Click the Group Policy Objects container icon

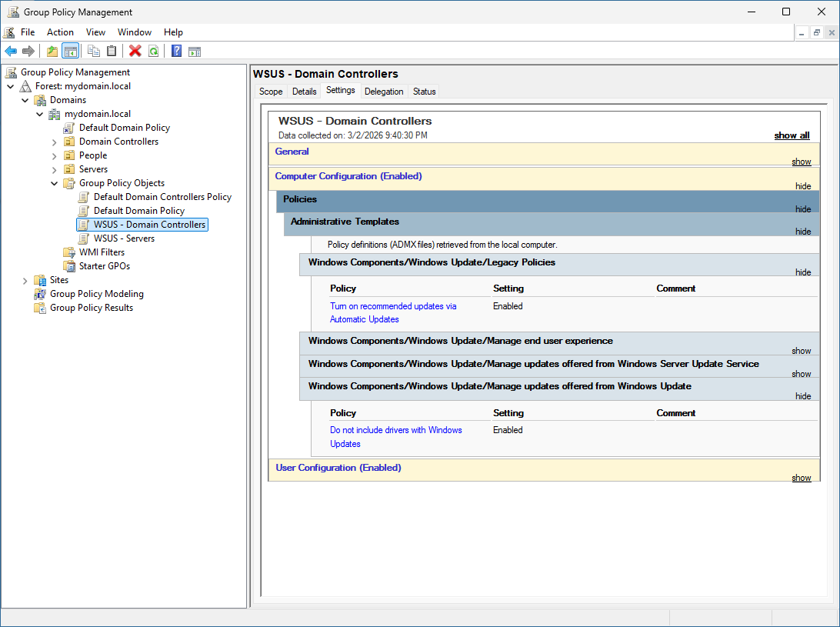coord(69,183)
